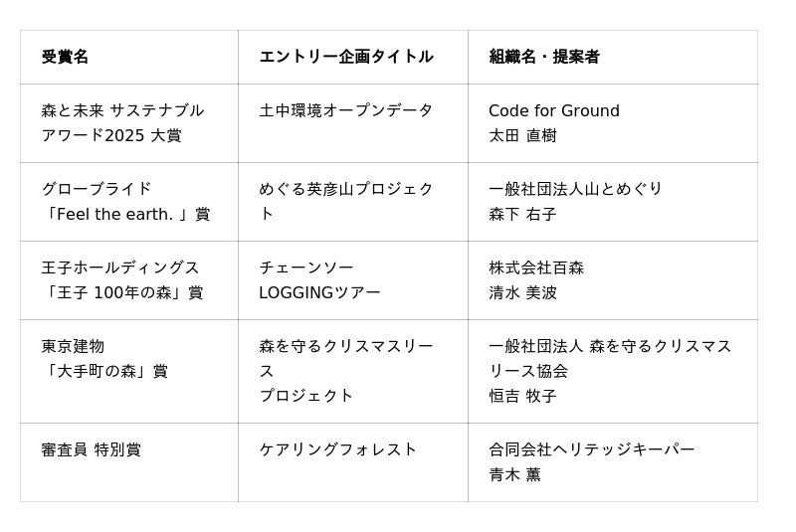Click the 株式会社百森 organization text

point(536,267)
